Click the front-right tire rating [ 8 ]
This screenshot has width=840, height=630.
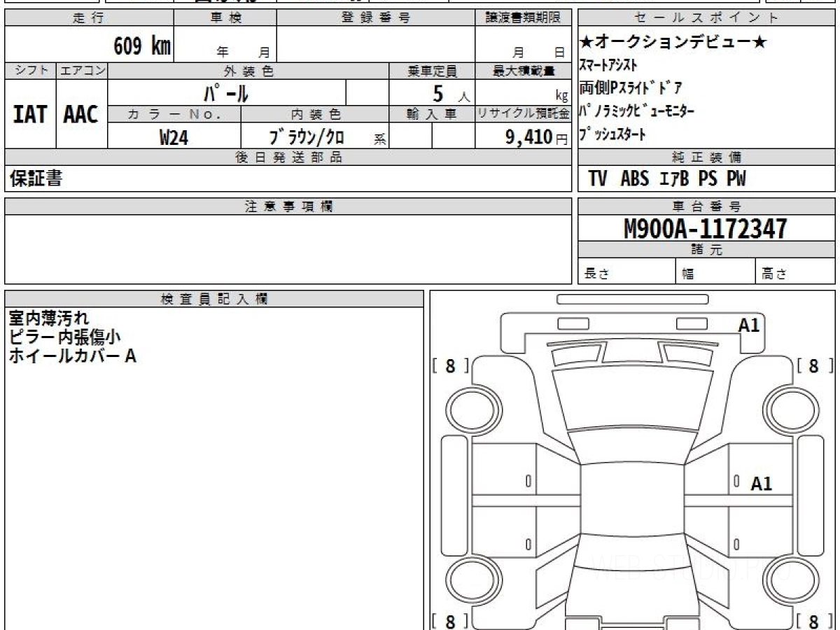[814, 365]
